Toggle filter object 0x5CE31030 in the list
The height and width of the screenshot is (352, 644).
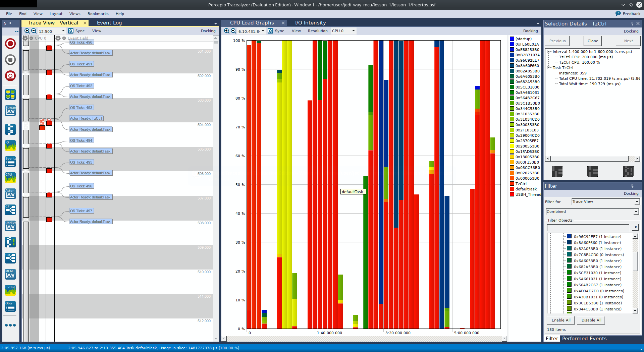(x=569, y=273)
